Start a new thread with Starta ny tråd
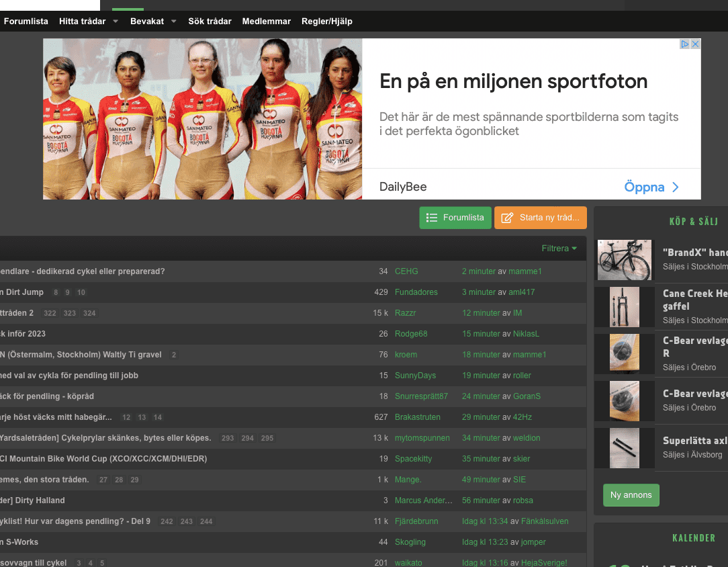This screenshot has height=567, width=728. click(x=541, y=218)
